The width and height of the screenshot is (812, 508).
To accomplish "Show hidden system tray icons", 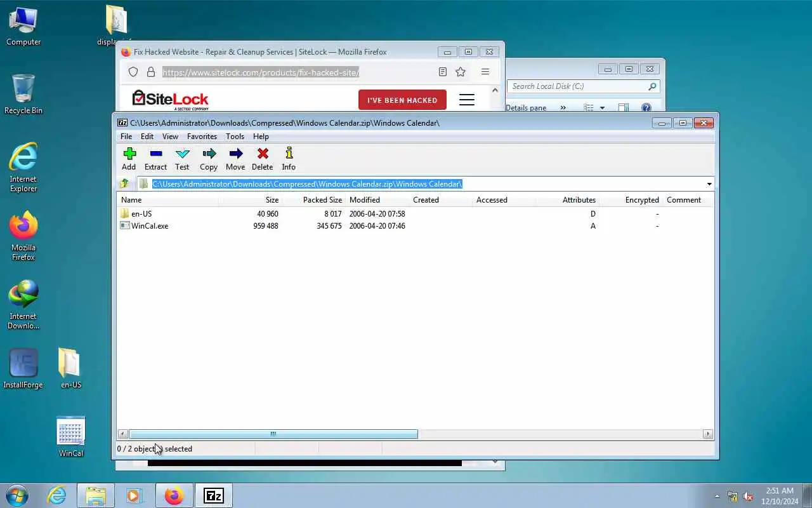I will [717, 496].
